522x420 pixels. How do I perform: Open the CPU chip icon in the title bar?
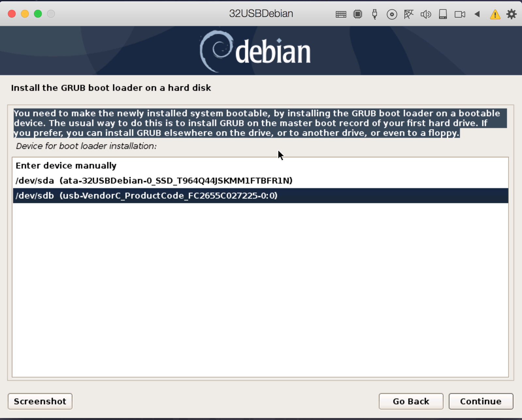point(358,14)
